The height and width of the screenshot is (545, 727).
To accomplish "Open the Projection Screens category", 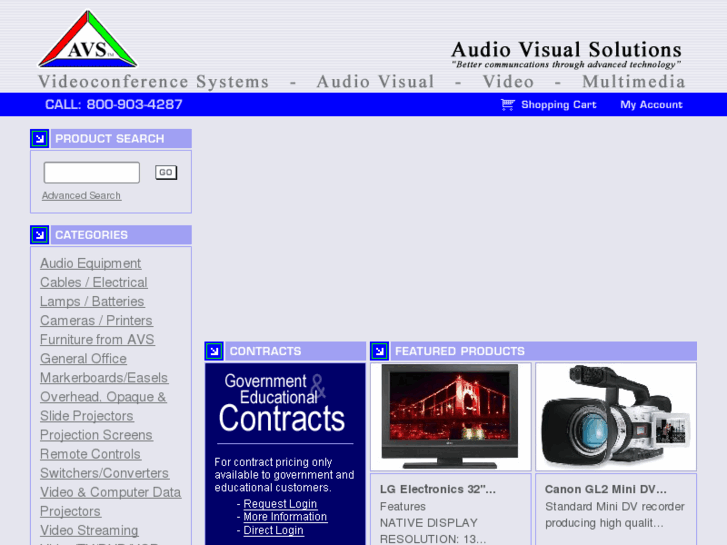I will coord(96,435).
